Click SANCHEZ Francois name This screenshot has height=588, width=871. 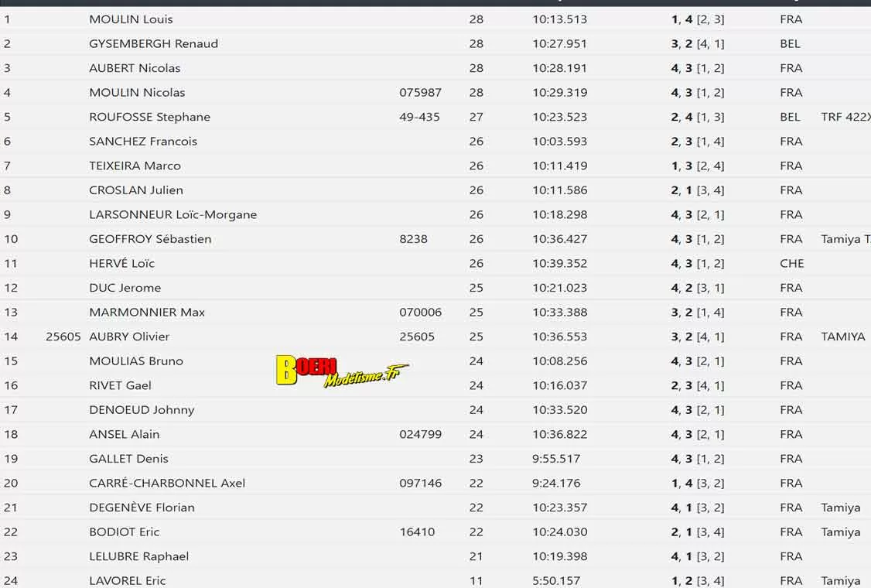[143, 142]
